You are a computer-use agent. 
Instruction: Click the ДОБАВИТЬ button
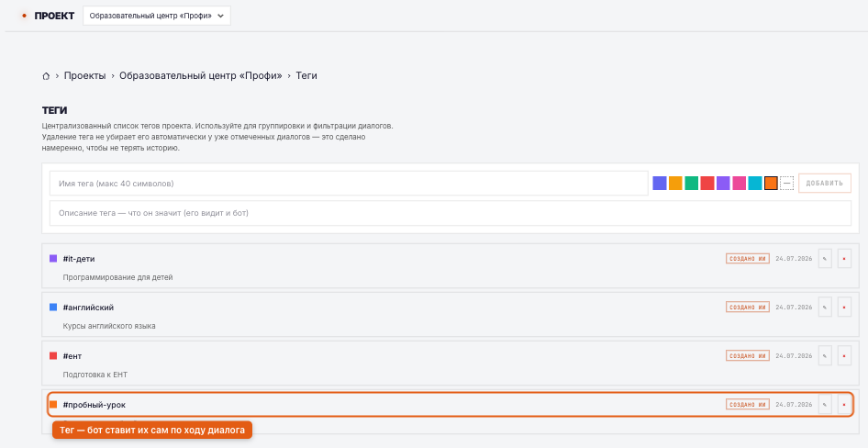pos(824,184)
